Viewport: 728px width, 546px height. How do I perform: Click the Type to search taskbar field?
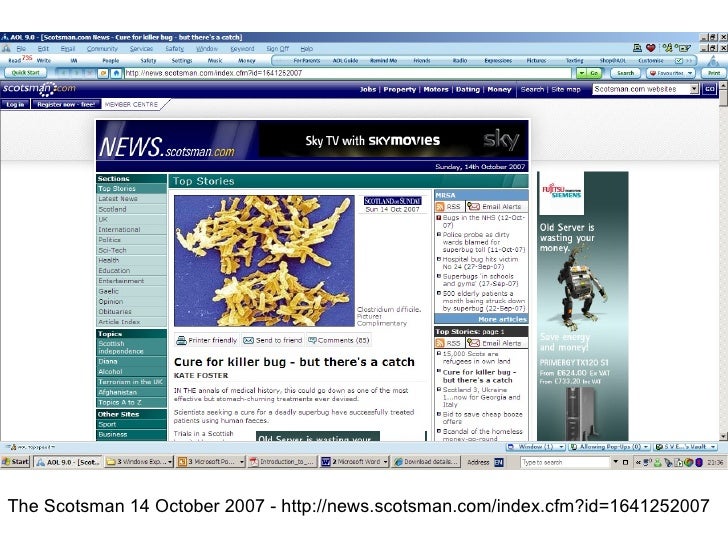[x=565, y=462]
